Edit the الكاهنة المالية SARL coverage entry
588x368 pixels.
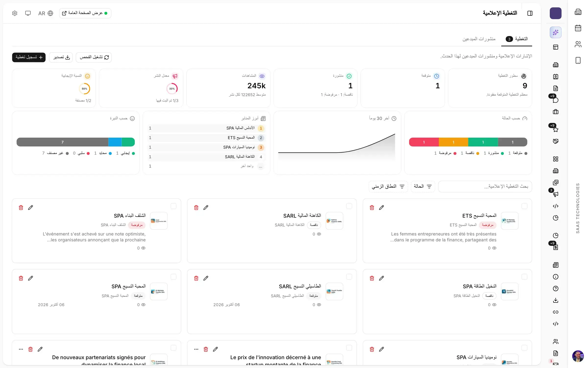(206, 208)
